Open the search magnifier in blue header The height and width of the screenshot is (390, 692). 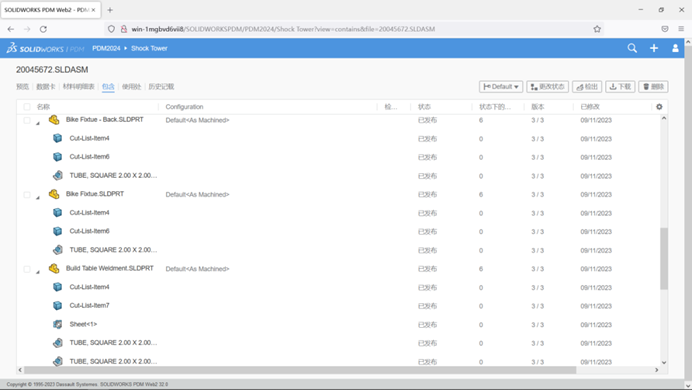pos(632,48)
